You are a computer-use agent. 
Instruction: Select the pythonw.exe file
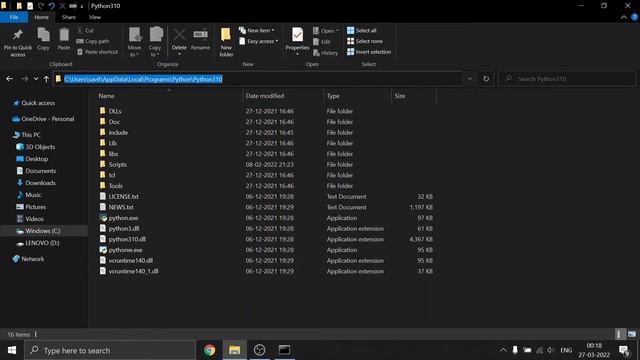point(125,250)
